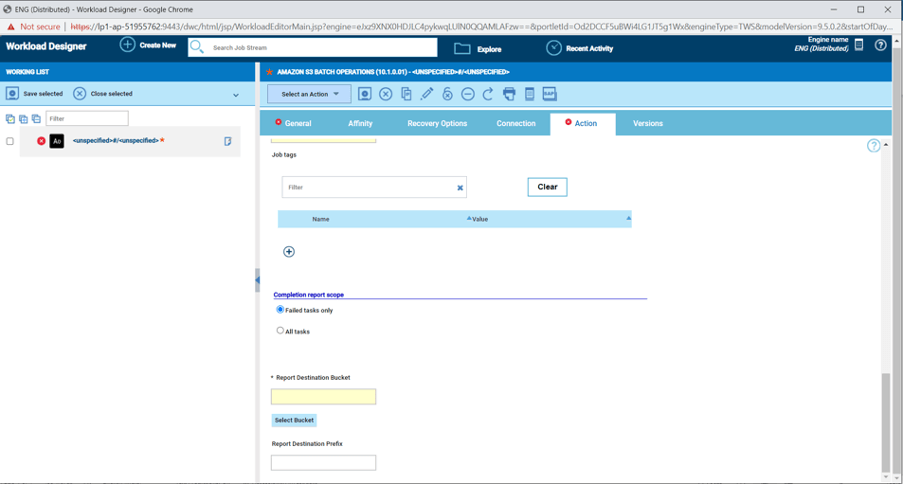
Task: Open the Recovery Options tab
Action: click(437, 123)
